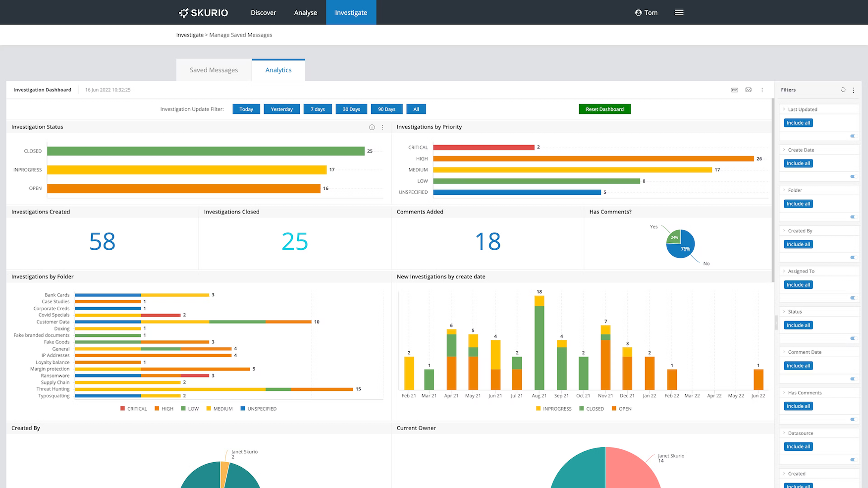This screenshot has width=868, height=488.
Task: Show info for the Investigation Status widget
Action: 372,127
